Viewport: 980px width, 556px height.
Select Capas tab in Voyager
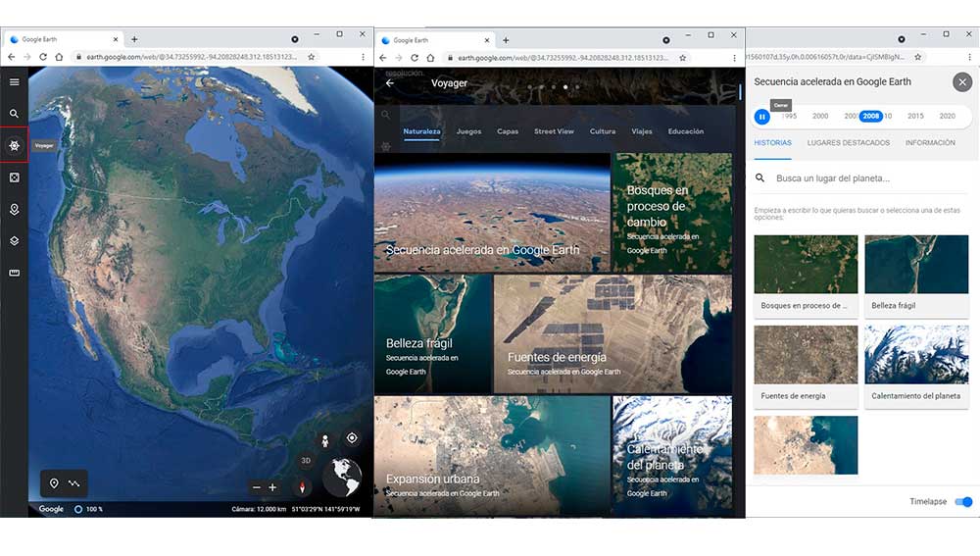pyautogui.click(x=508, y=131)
